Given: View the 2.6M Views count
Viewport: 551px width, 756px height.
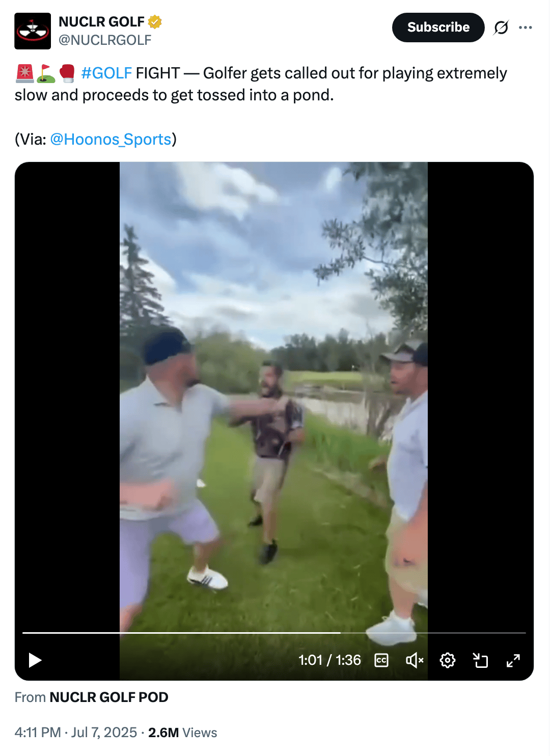Looking at the screenshot, I should tap(182, 733).
